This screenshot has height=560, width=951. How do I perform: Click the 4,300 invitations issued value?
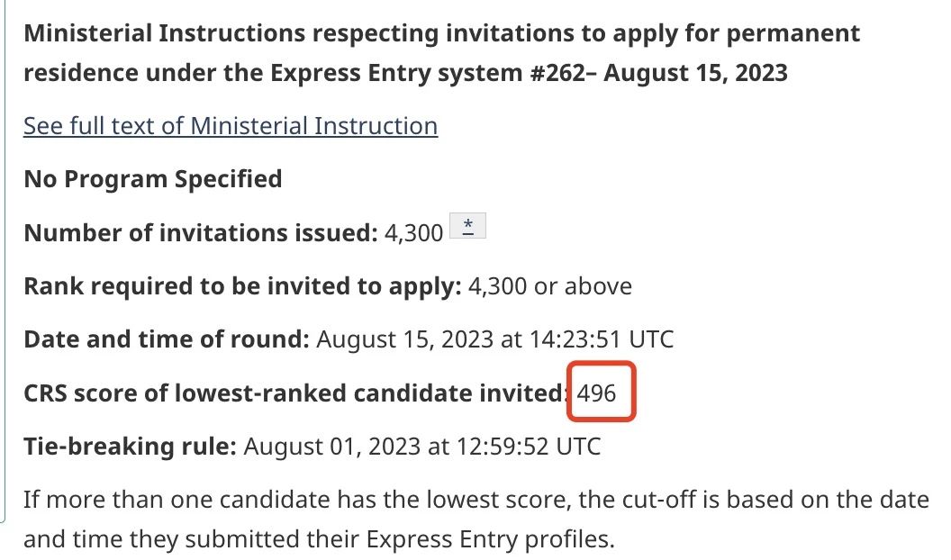[413, 232]
